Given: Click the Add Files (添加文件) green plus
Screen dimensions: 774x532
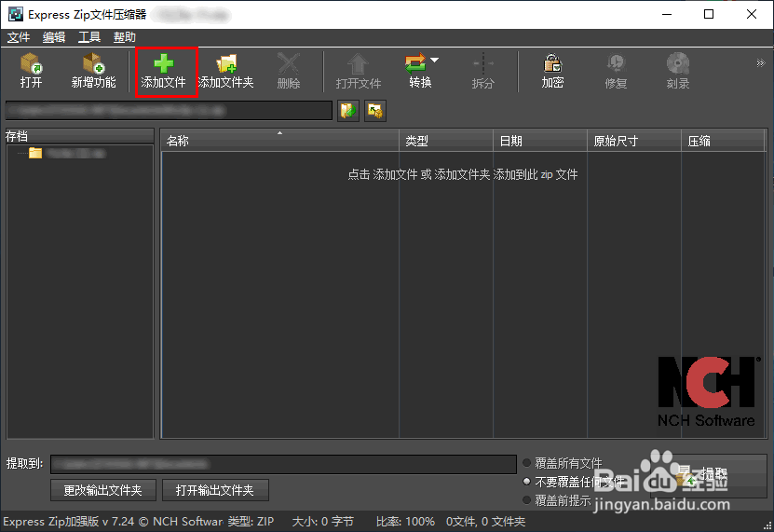Looking at the screenshot, I should coord(163,64).
